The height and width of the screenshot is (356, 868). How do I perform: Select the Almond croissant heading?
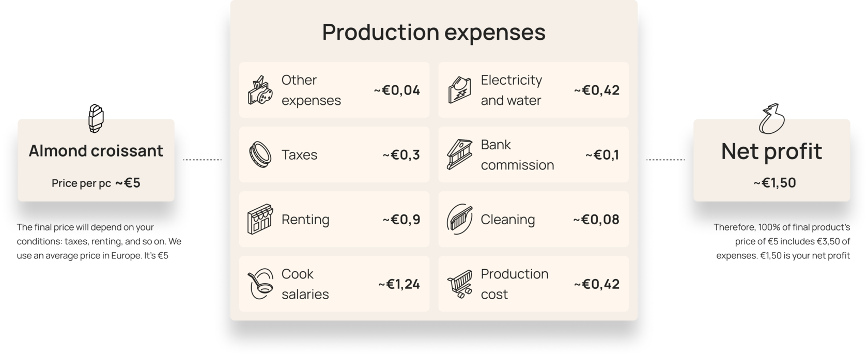(x=96, y=151)
